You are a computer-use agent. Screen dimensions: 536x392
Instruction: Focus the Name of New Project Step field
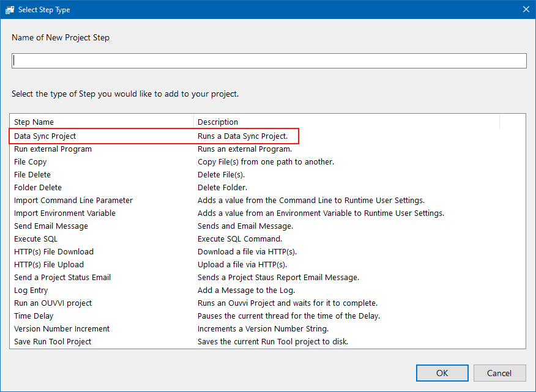269,61
